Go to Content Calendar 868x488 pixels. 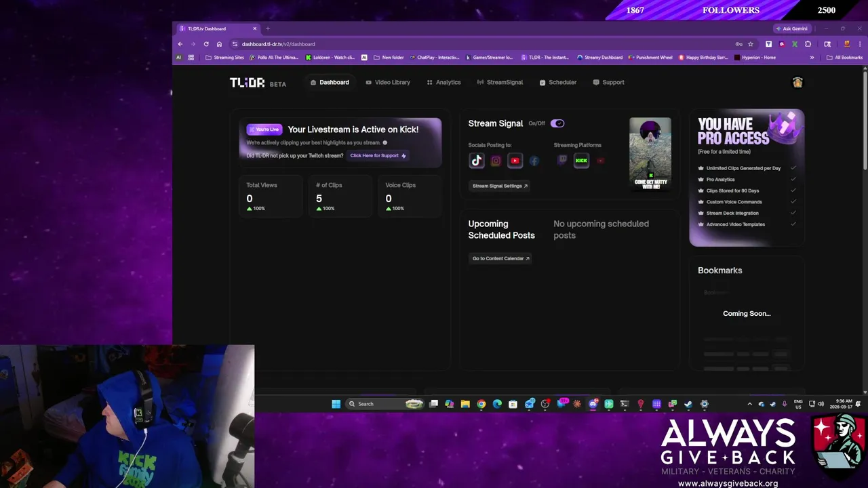coord(500,258)
